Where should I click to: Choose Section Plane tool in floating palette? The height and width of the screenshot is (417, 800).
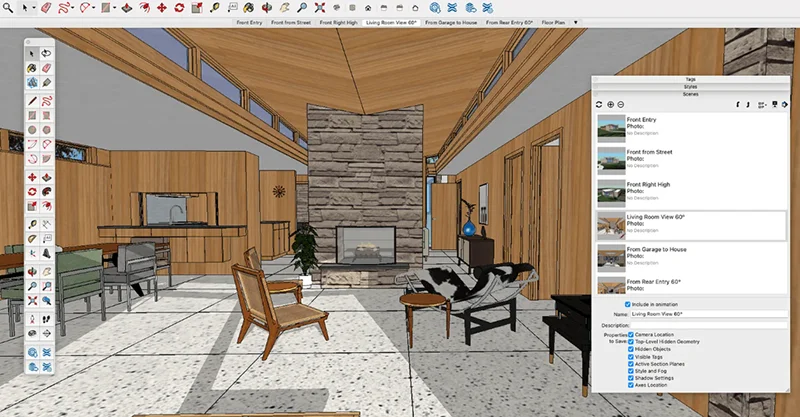pyautogui.click(x=46, y=334)
